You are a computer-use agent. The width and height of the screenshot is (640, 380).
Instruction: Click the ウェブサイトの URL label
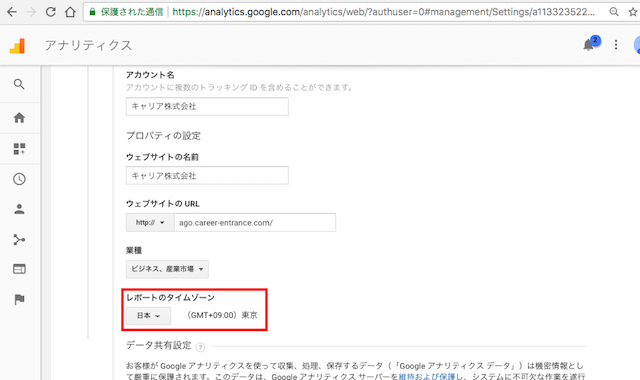pos(163,204)
